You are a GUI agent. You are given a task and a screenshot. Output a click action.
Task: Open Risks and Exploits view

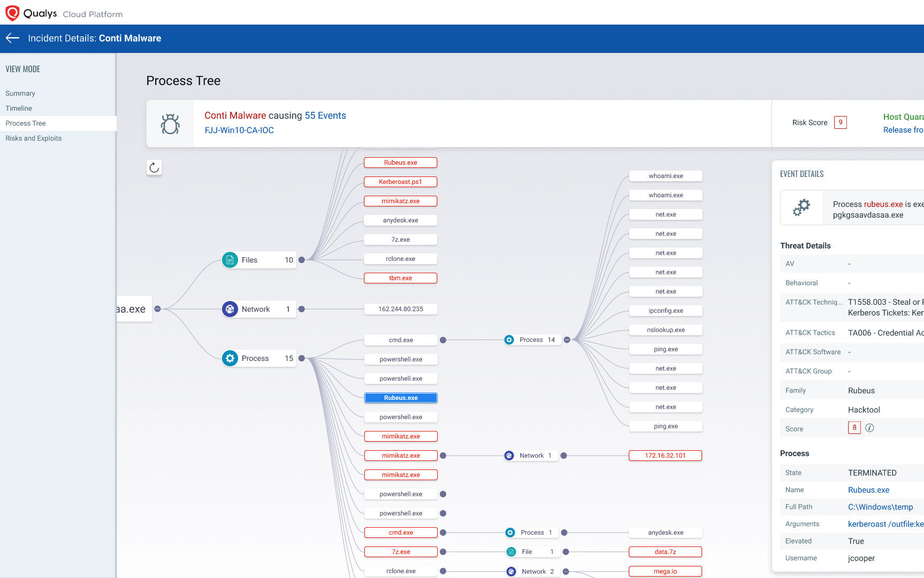pyautogui.click(x=33, y=138)
